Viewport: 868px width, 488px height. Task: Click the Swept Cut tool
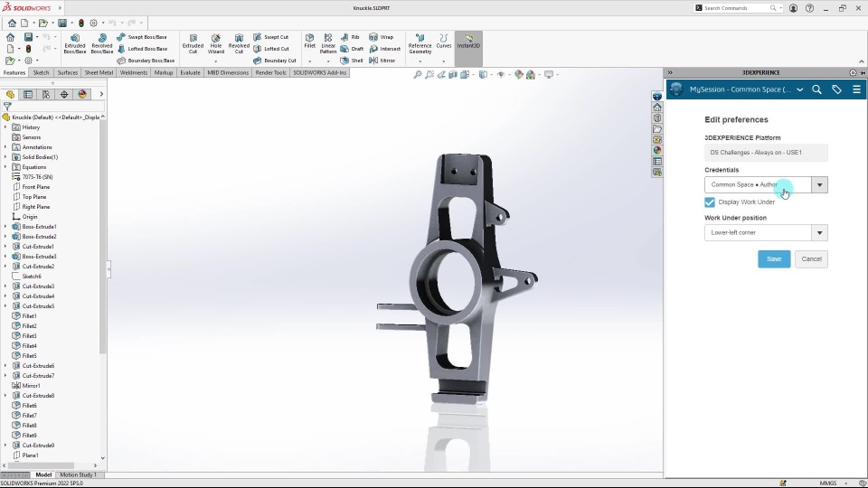click(270, 37)
